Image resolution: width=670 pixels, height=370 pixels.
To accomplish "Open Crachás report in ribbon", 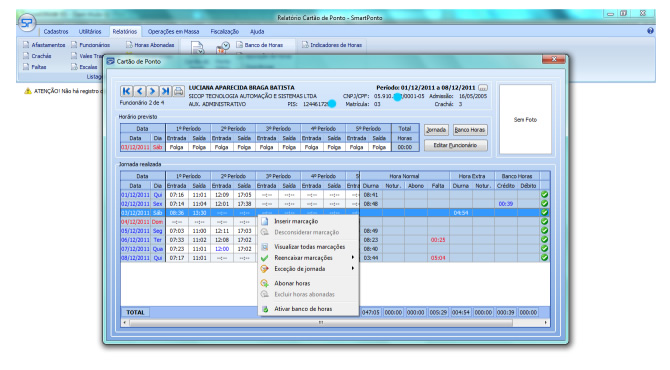I will (x=37, y=56).
